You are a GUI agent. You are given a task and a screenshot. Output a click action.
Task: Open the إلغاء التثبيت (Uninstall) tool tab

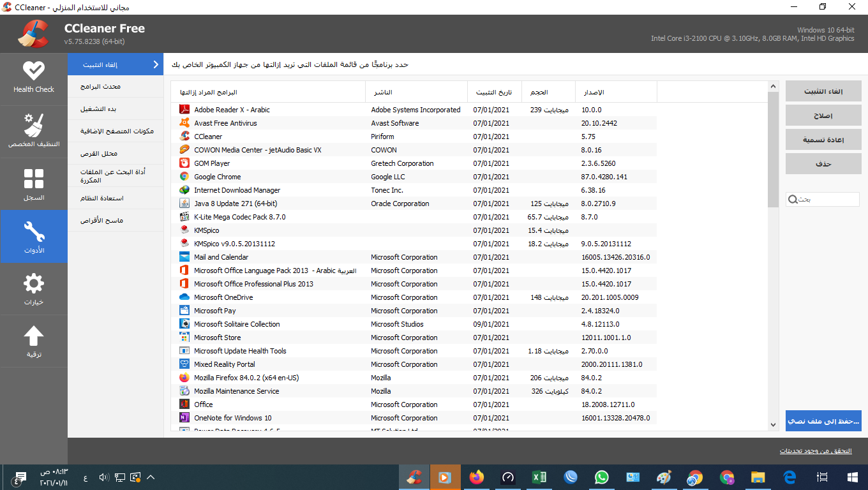[x=116, y=64]
